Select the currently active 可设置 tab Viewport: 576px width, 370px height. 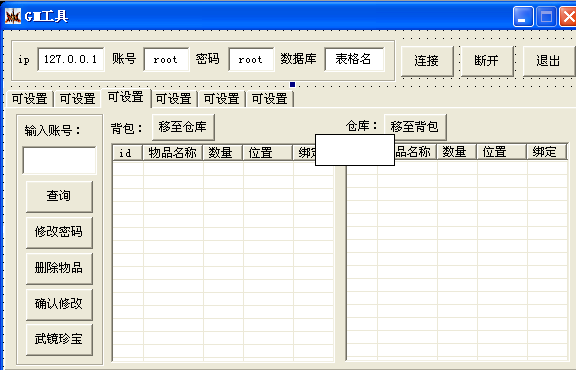click(126, 97)
